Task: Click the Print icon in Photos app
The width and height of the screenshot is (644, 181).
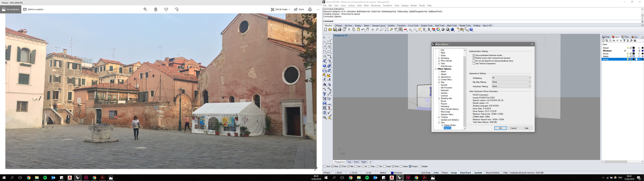Action: tap(310, 10)
